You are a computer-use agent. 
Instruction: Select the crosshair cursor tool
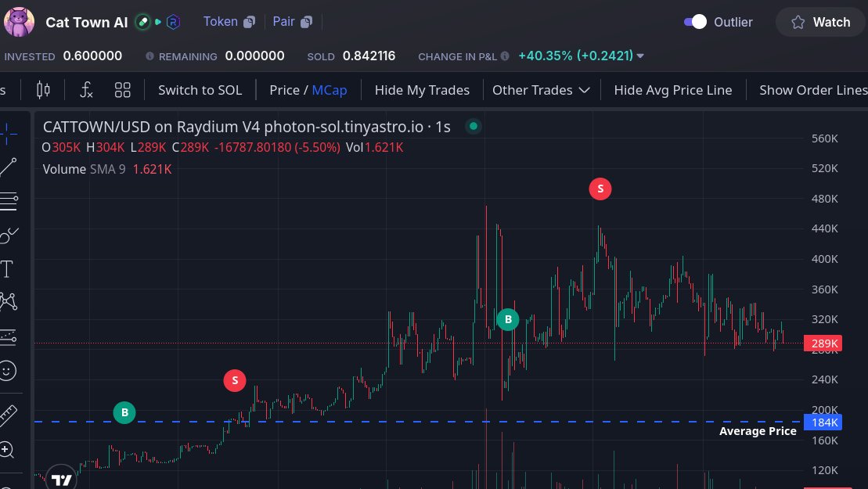[x=8, y=133]
